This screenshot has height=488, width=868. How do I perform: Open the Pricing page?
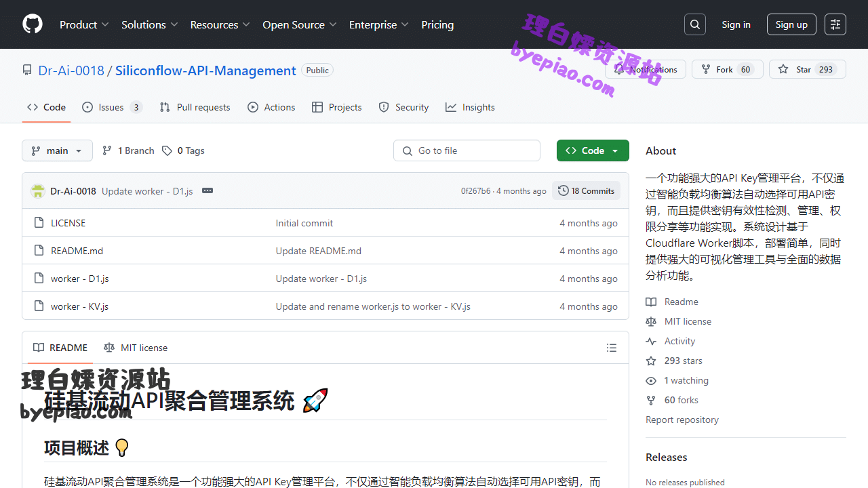[437, 24]
